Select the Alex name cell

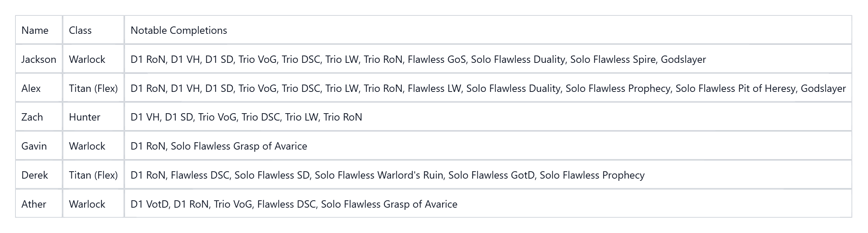point(31,88)
